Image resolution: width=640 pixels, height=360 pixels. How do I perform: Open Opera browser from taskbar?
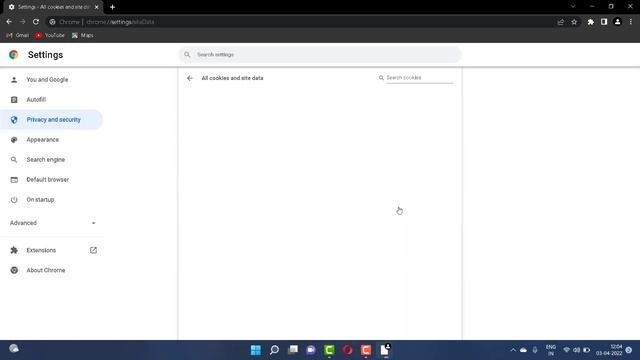[x=348, y=350]
